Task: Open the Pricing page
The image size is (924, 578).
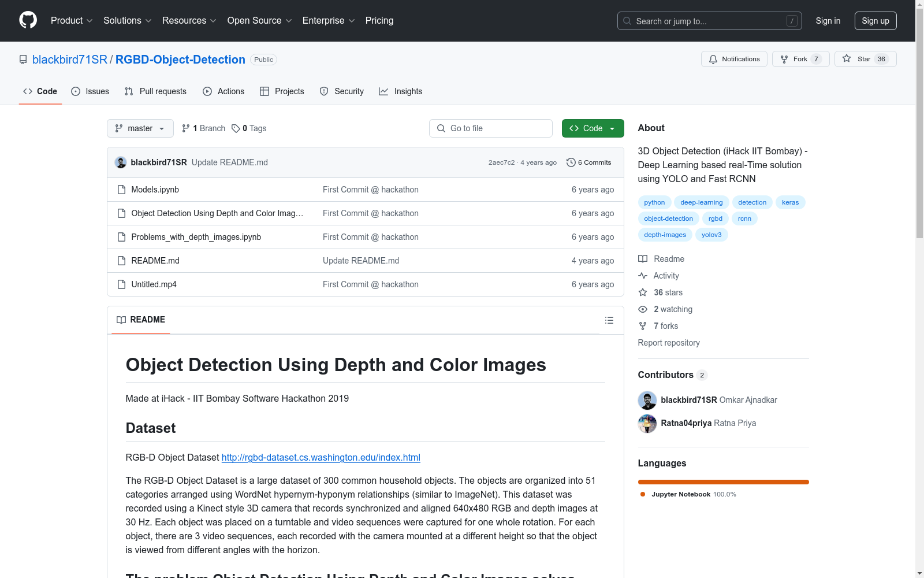Action: [379, 21]
